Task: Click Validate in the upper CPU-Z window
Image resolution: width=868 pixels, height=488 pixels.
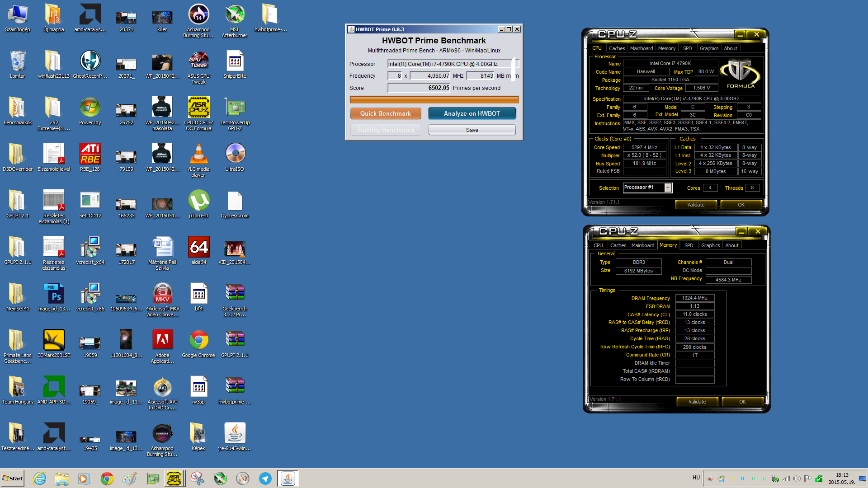Action: coord(696,205)
